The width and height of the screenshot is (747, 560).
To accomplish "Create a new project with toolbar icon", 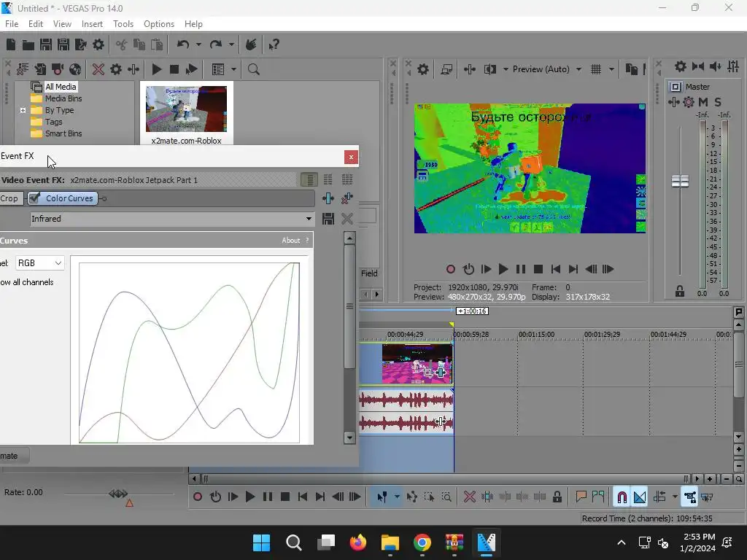I will coord(10,44).
